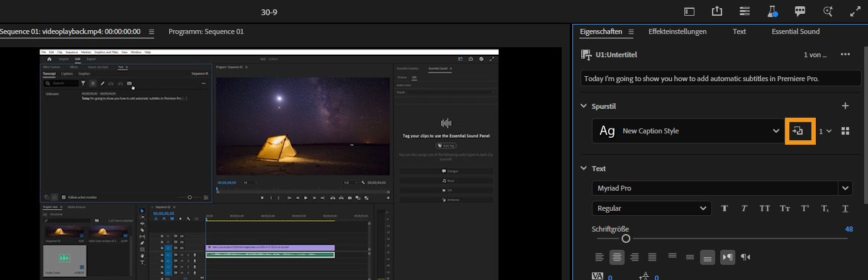Open the grid zone position icon
Image resolution: width=868 pixels, height=280 pixels.
[845, 131]
